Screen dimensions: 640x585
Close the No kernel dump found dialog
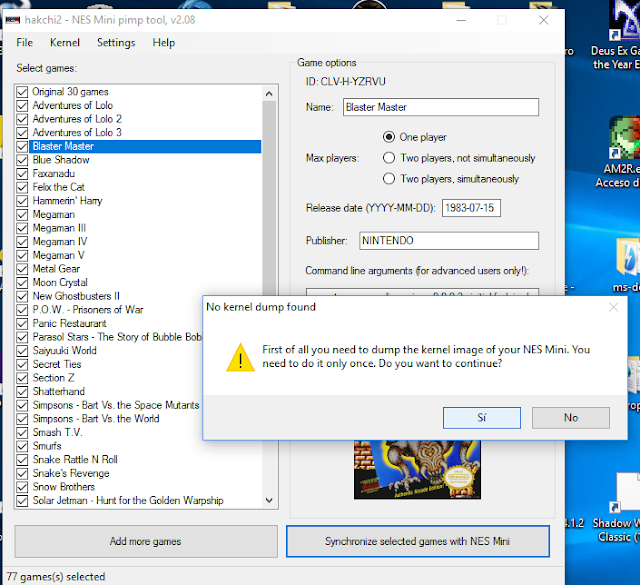[612, 307]
